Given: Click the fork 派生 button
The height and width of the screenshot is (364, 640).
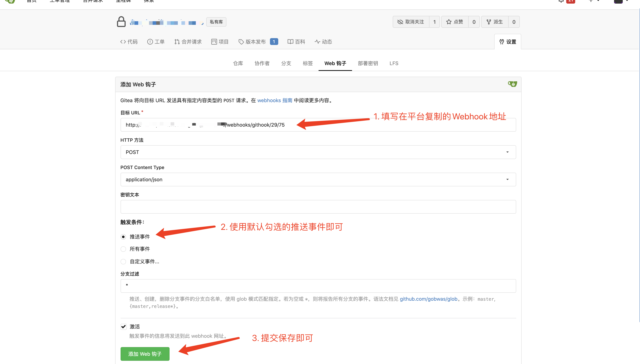Looking at the screenshot, I should point(495,22).
